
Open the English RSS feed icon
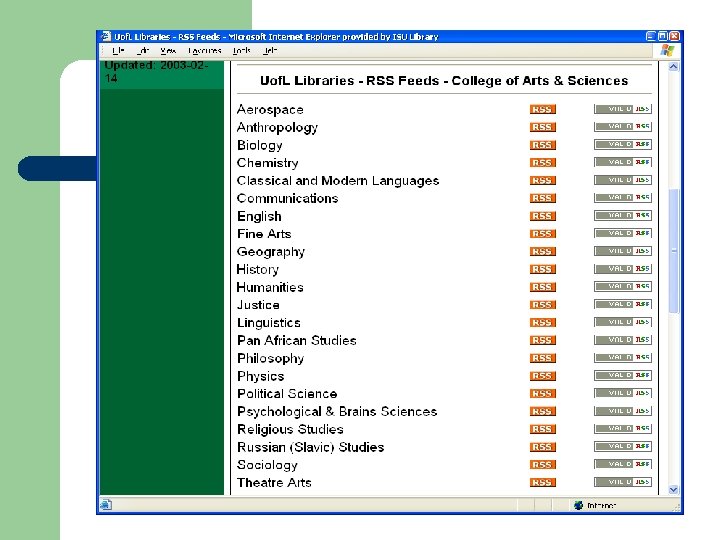click(542, 216)
